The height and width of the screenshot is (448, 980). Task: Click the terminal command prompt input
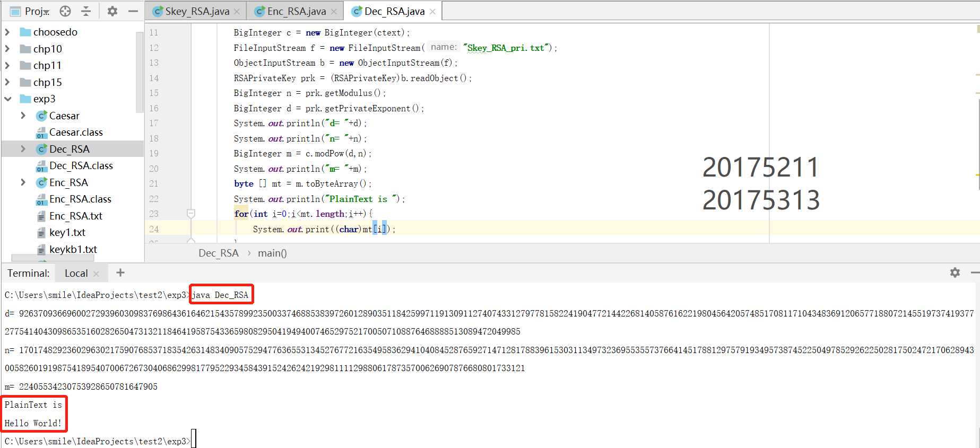[x=194, y=440]
